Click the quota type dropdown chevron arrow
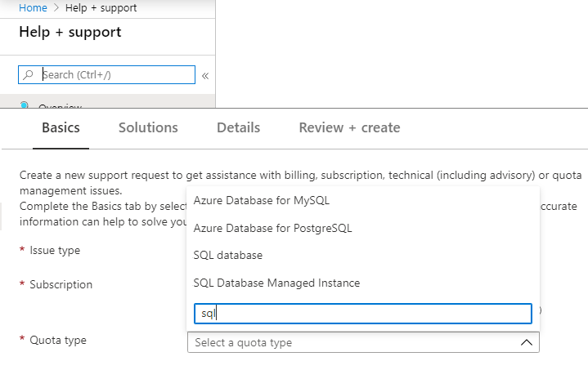 pos(527,342)
